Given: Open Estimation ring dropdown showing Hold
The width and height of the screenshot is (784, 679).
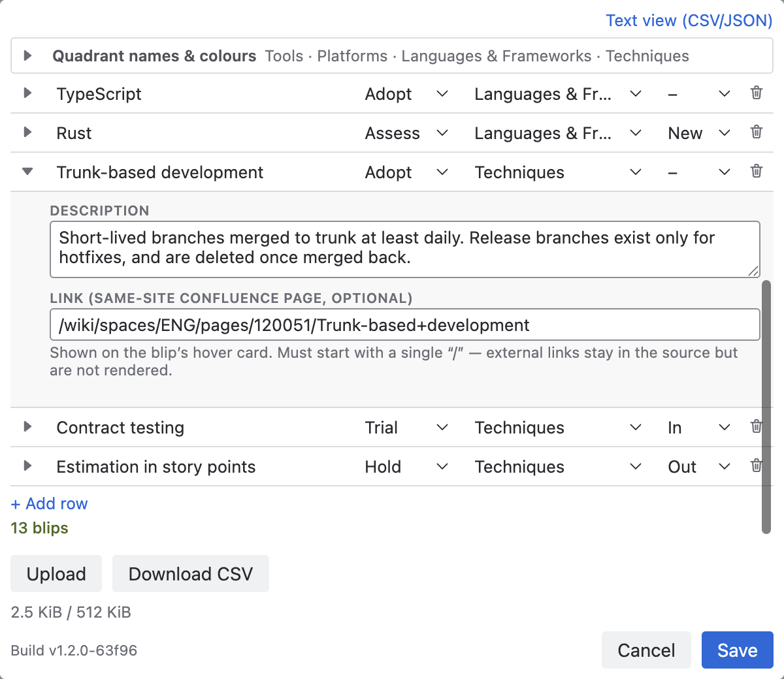Looking at the screenshot, I should pyautogui.click(x=406, y=467).
